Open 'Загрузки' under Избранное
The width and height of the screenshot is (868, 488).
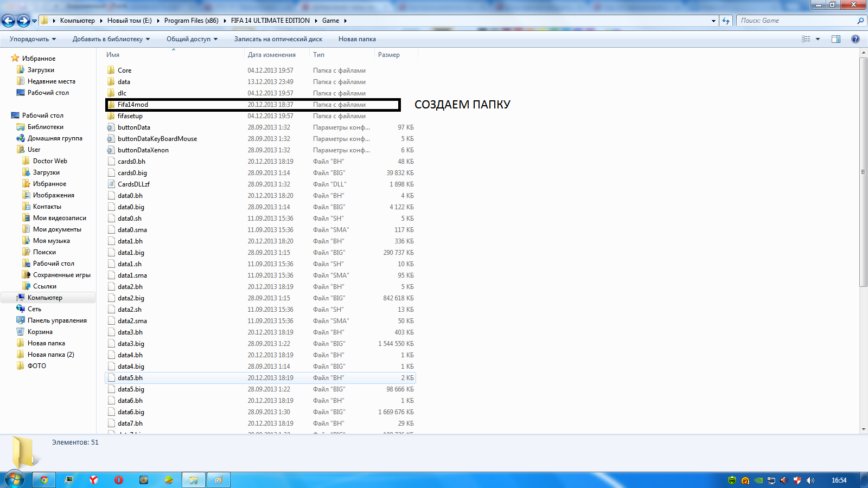pyautogui.click(x=41, y=70)
